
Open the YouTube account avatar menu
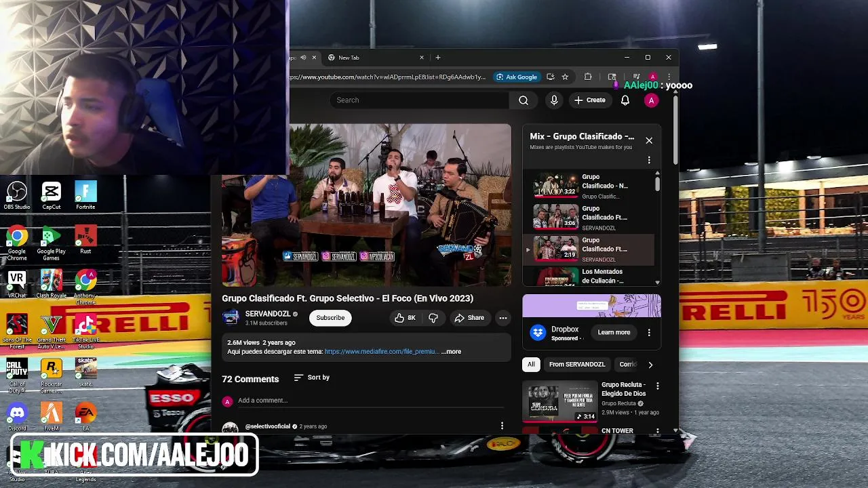(651, 100)
